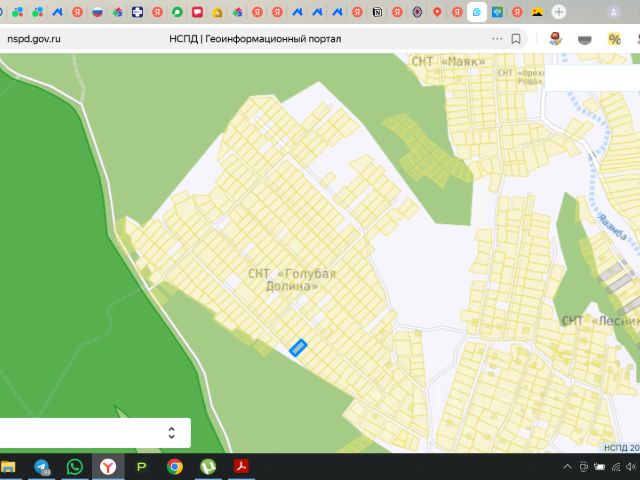Viewport: 640px width, 480px height.
Task: Click the nspd.gov.ru address field
Action: [x=34, y=39]
